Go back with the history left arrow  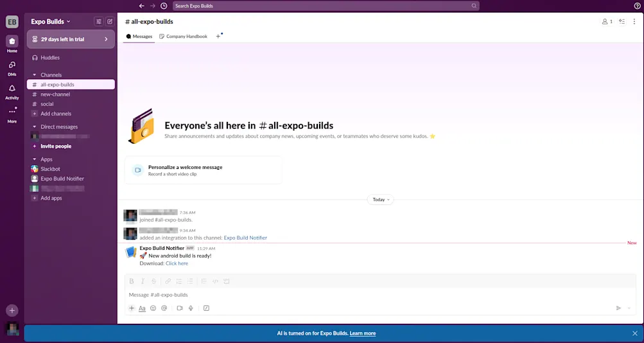(142, 6)
